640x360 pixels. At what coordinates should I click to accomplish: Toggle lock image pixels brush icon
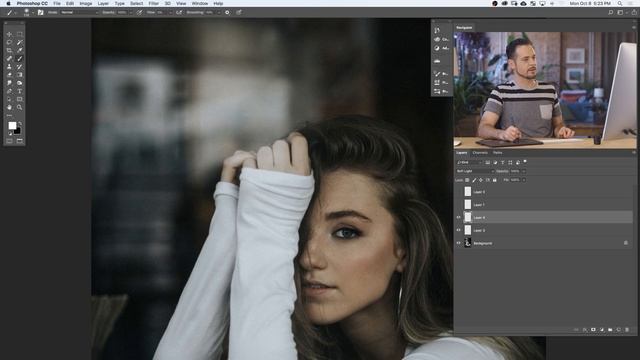coord(474,180)
